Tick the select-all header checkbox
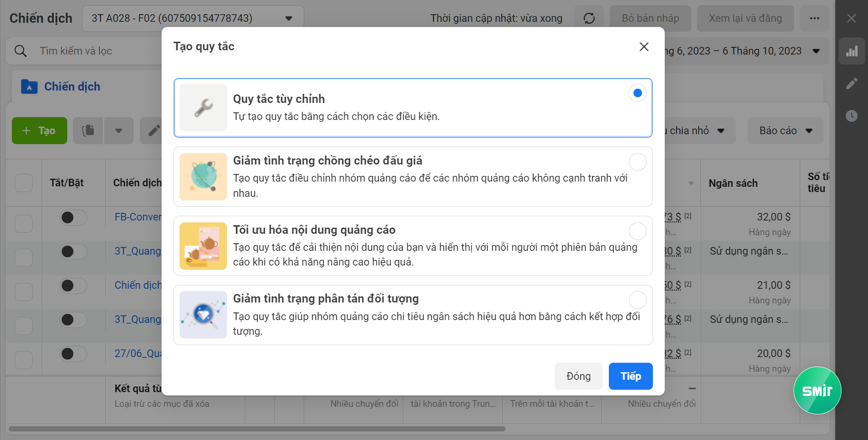This screenshot has height=440, width=868. (x=24, y=183)
